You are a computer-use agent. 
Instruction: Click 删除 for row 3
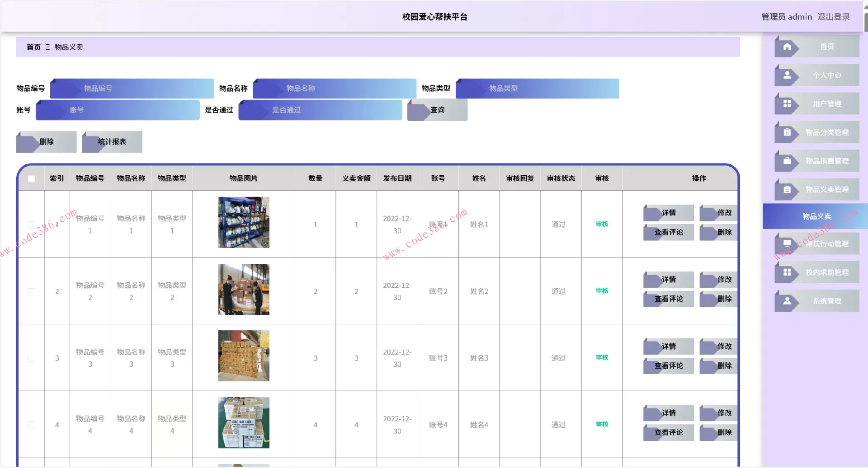pyautogui.click(x=719, y=366)
